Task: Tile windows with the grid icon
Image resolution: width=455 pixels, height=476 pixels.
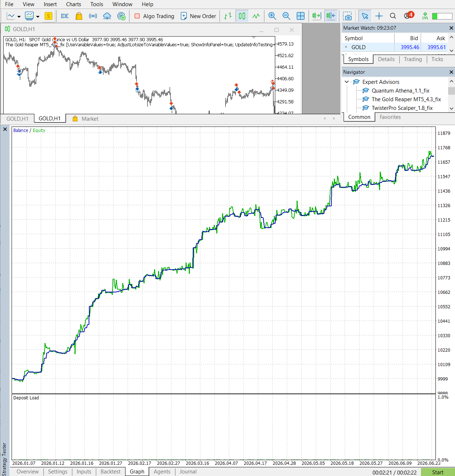Action: tap(301, 16)
